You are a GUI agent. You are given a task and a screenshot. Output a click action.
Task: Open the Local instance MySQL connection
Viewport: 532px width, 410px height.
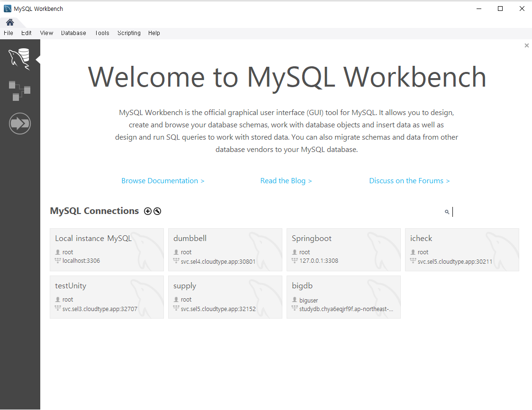(x=107, y=250)
